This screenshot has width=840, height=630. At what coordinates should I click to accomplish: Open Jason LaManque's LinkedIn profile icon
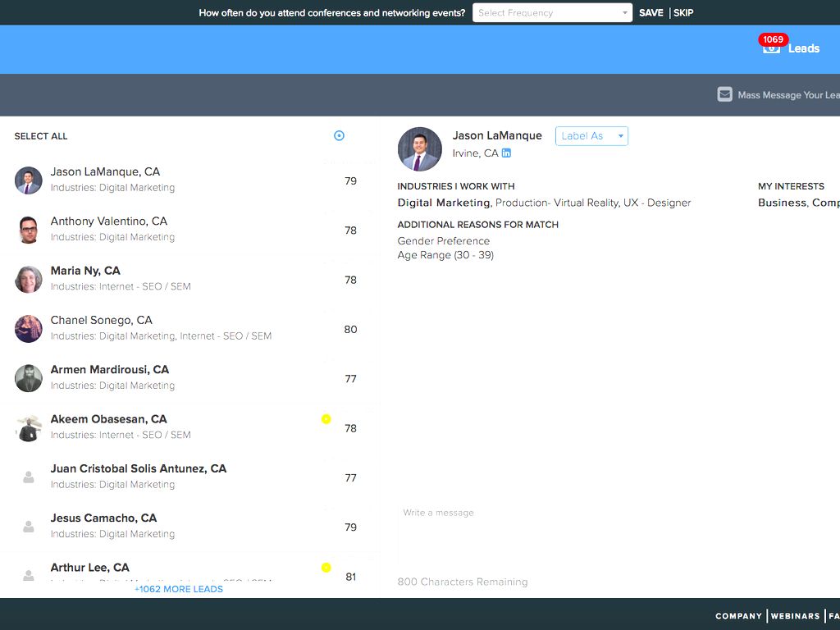pos(506,153)
